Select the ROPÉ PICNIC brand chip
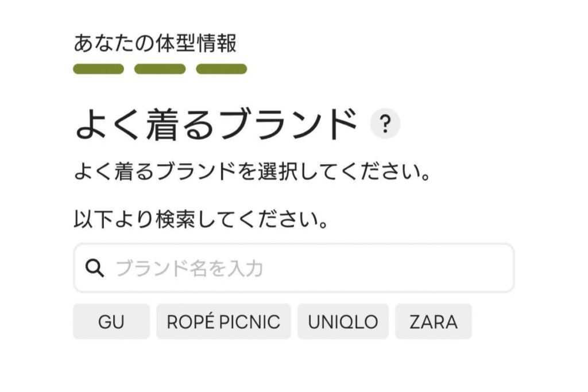This screenshot has width=588, height=392. coord(223,322)
